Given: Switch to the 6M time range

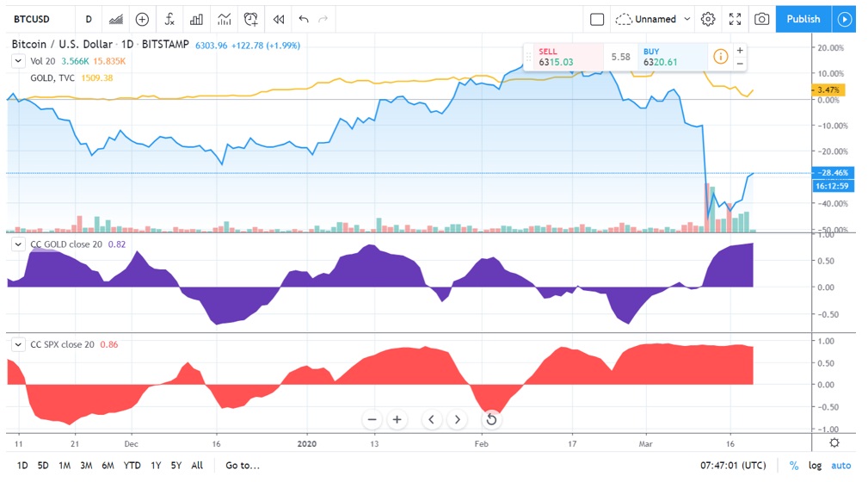Looking at the screenshot, I should tap(108, 466).
